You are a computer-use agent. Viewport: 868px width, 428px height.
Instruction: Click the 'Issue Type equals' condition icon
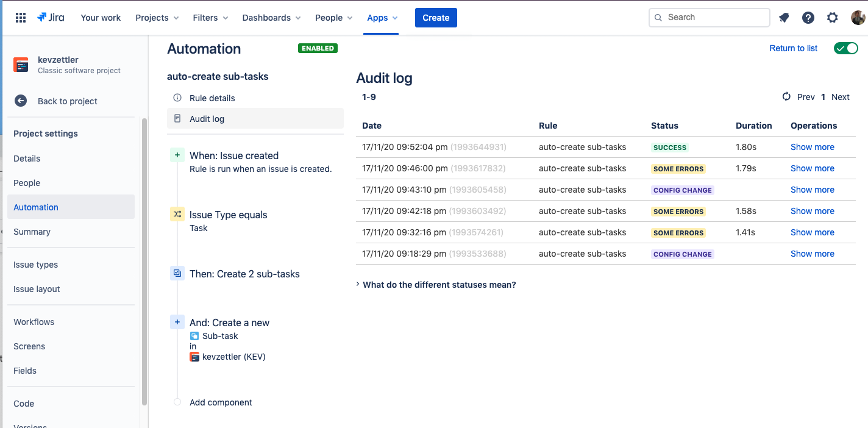[177, 214]
